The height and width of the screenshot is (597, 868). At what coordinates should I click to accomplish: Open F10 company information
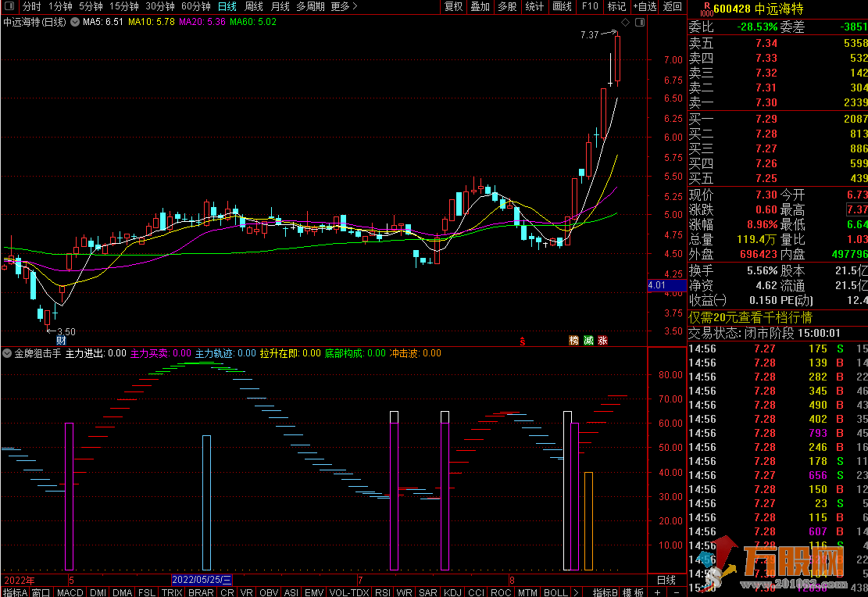(x=590, y=7)
